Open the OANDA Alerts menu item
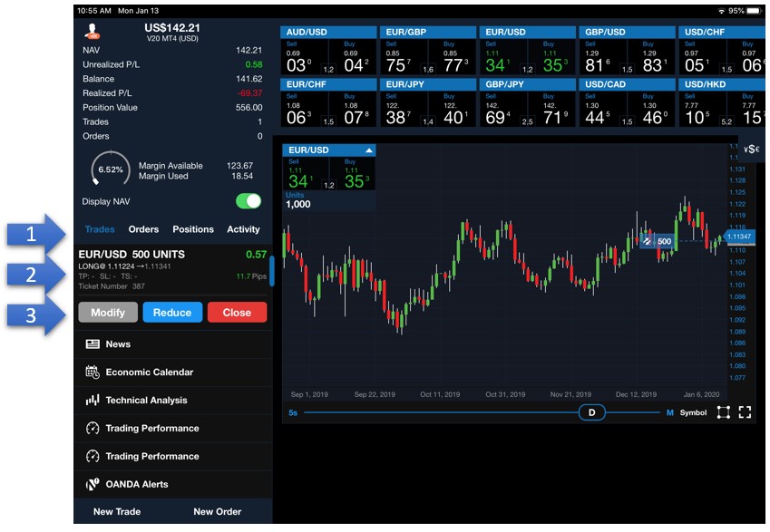Screen dimensions: 770x532 coord(173,484)
